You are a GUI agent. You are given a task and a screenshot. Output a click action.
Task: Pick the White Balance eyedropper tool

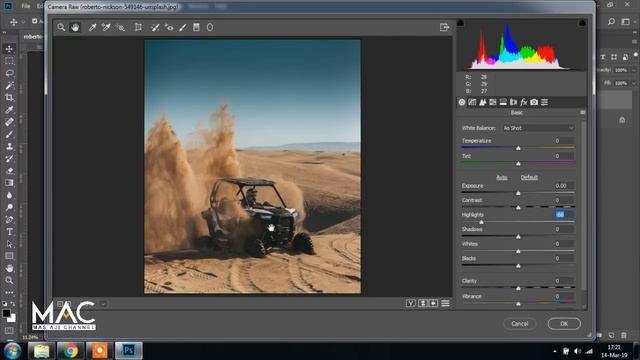coord(92,27)
